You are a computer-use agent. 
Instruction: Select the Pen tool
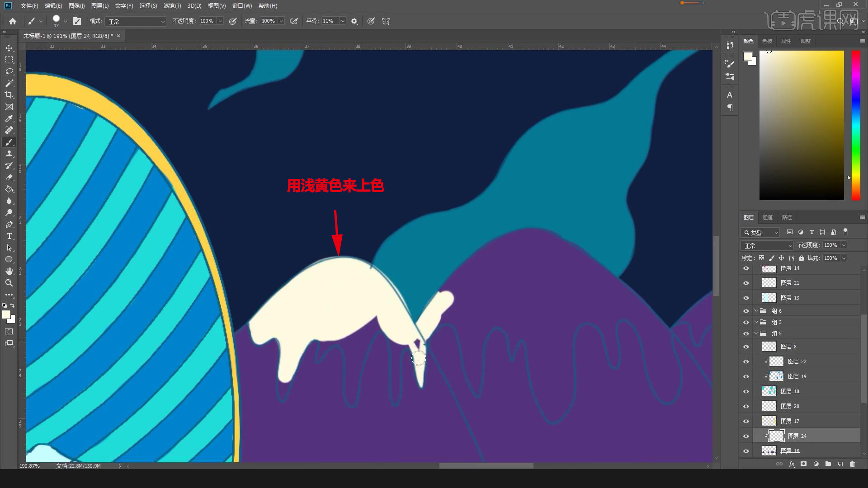9,225
